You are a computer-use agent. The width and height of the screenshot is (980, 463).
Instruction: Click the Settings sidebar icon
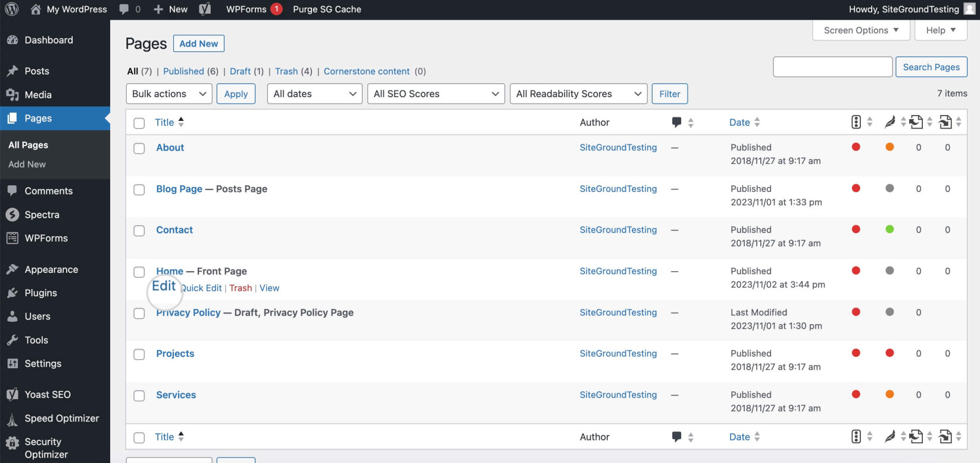tap(13, 363)
